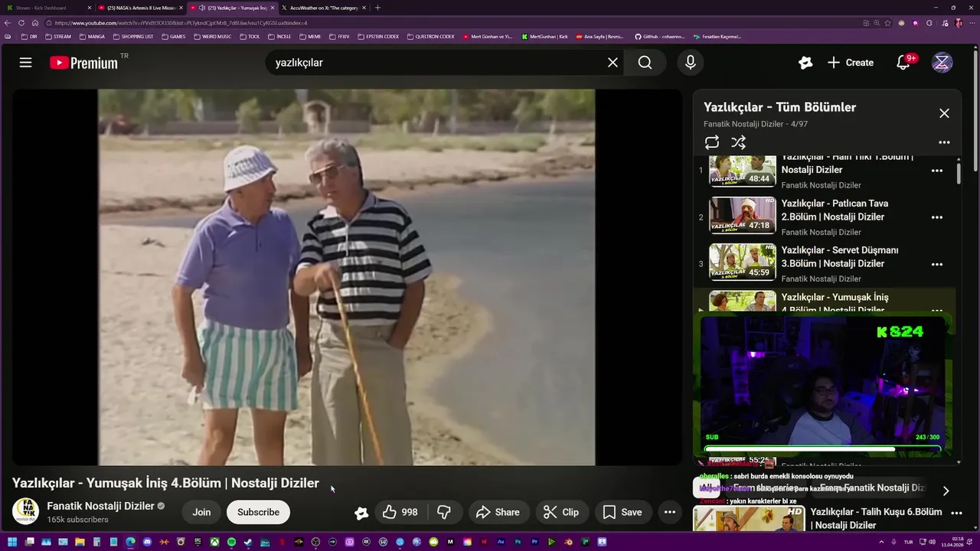Open options for Talih Kuşu 6.Bölüm video
Viewport: 980px width, 551px height.
pos(956,513)
